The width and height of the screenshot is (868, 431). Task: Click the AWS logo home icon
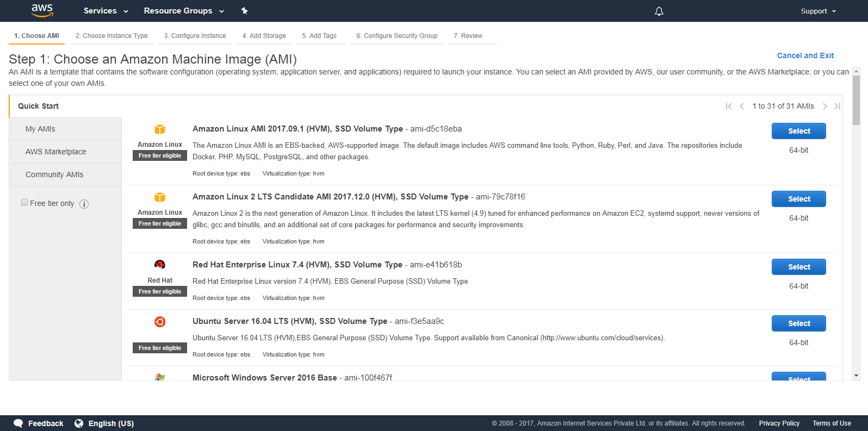click(x=42, y=10)
